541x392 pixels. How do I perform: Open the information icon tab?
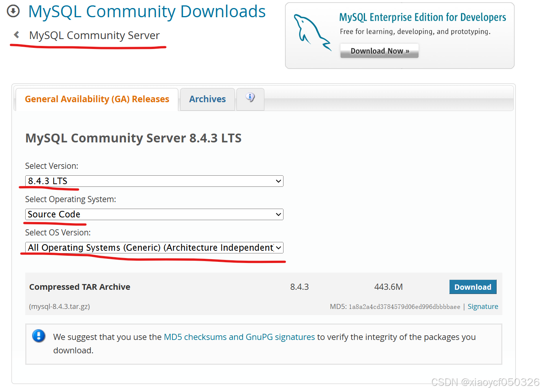pos(250,99)
